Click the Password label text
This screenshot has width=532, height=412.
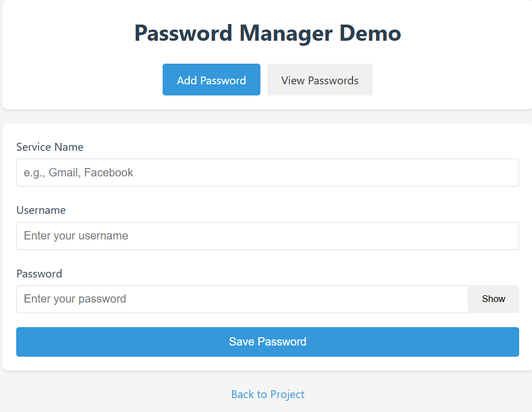tap(39, 274)
